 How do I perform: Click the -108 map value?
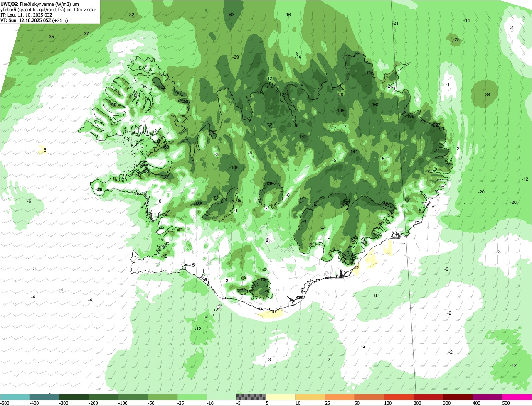234,167
